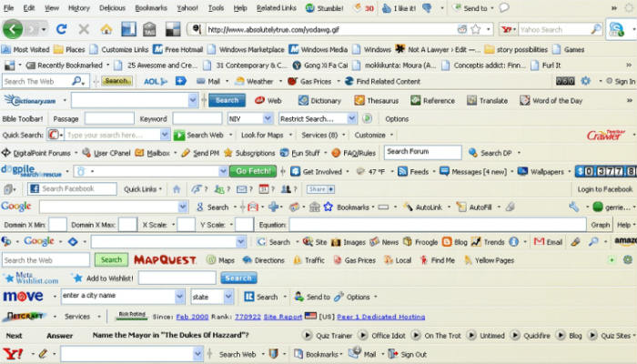Click the Stop loading X icon
The image size is (637, 364).
pos(84,29)
